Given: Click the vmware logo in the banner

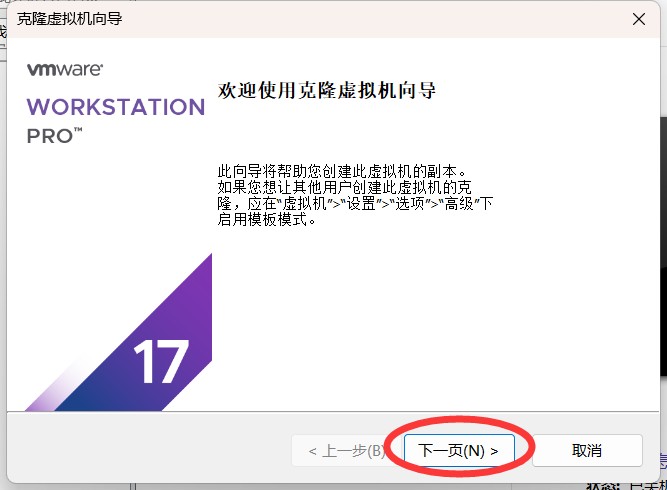Looking at the screenshot, I should 64,70.
